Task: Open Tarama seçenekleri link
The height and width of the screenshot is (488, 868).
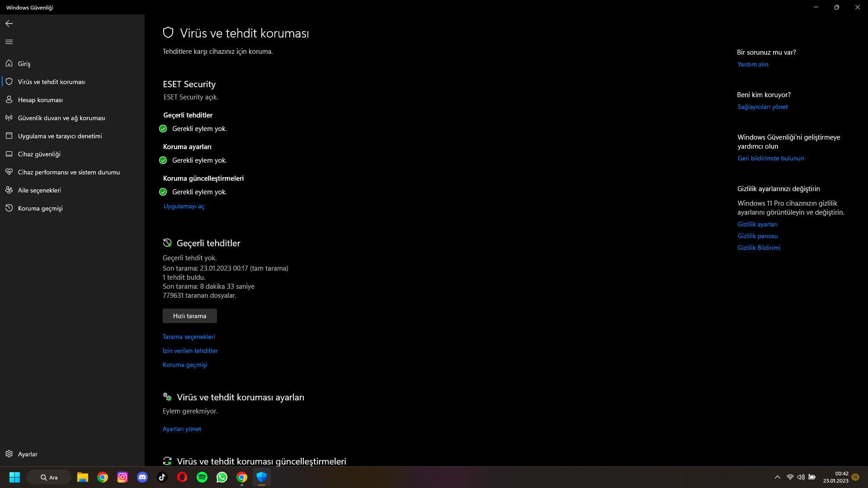Action: [189, 337]
